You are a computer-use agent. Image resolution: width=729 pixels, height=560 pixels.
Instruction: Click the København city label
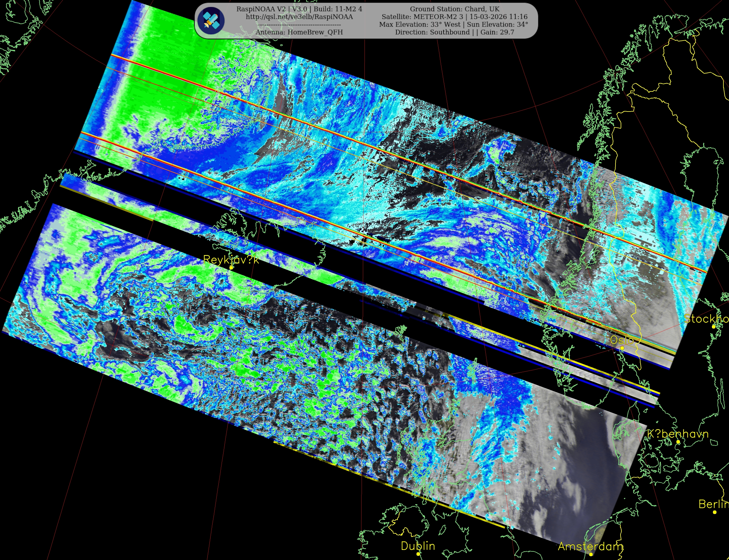click(x=678, y=434)
